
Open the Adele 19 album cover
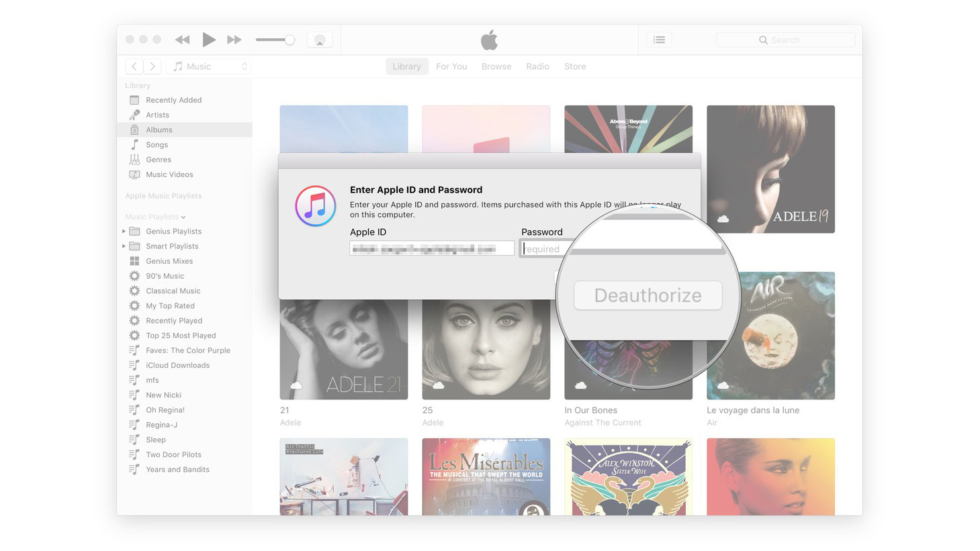(x=770, y=169)
